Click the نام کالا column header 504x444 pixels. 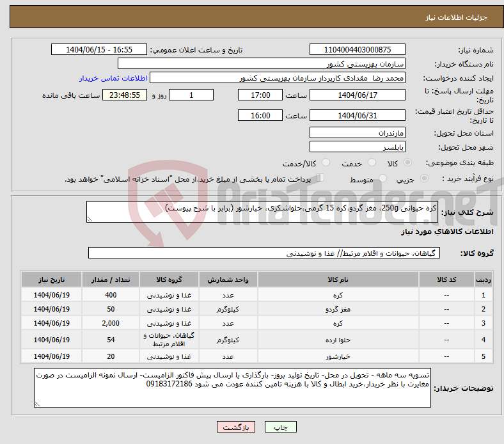[x=338, y=280]
